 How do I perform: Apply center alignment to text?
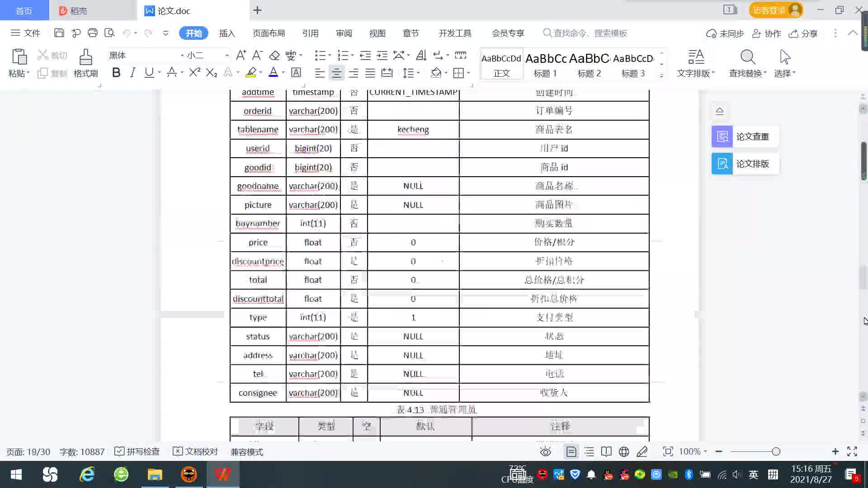coord(336,73)
